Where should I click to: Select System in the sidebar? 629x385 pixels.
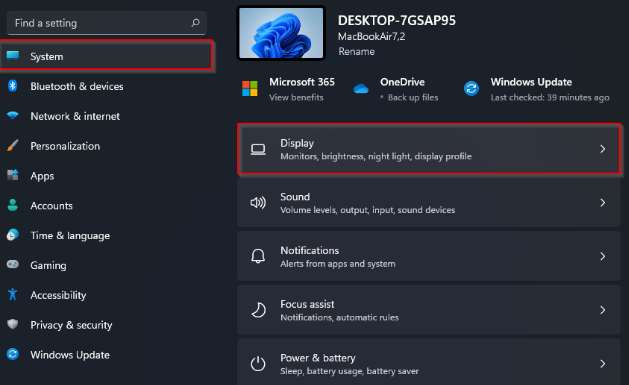[x=106, y=55]
